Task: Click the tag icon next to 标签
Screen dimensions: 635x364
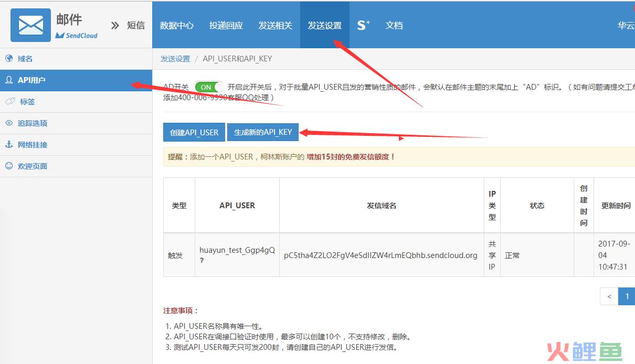Action: point(10,102)
